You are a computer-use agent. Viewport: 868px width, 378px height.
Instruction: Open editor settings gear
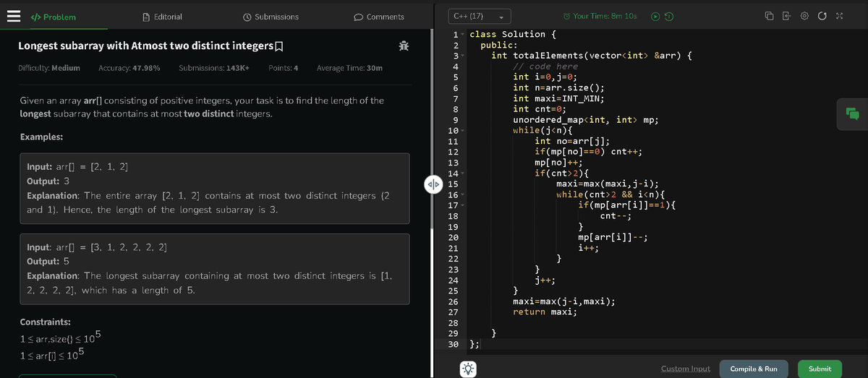click(804, 17)
